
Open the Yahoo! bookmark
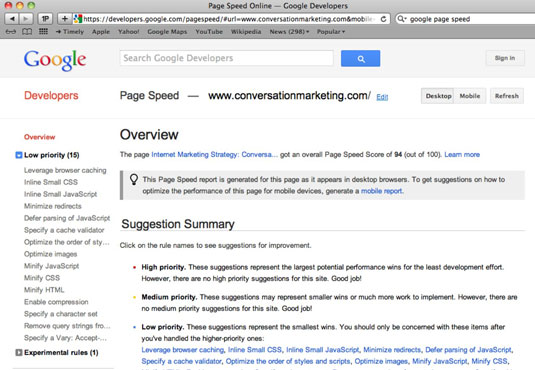pos(129,32)
